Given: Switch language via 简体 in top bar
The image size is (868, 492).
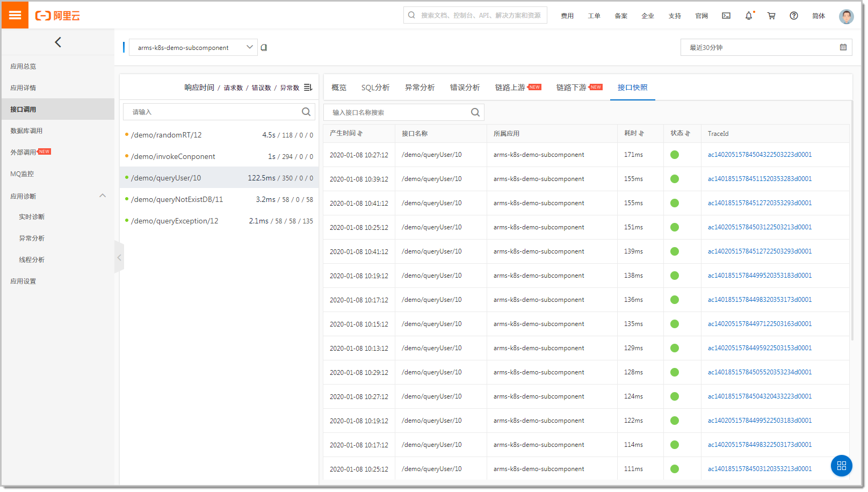Looking at the screenshot, I should point(819,16).
